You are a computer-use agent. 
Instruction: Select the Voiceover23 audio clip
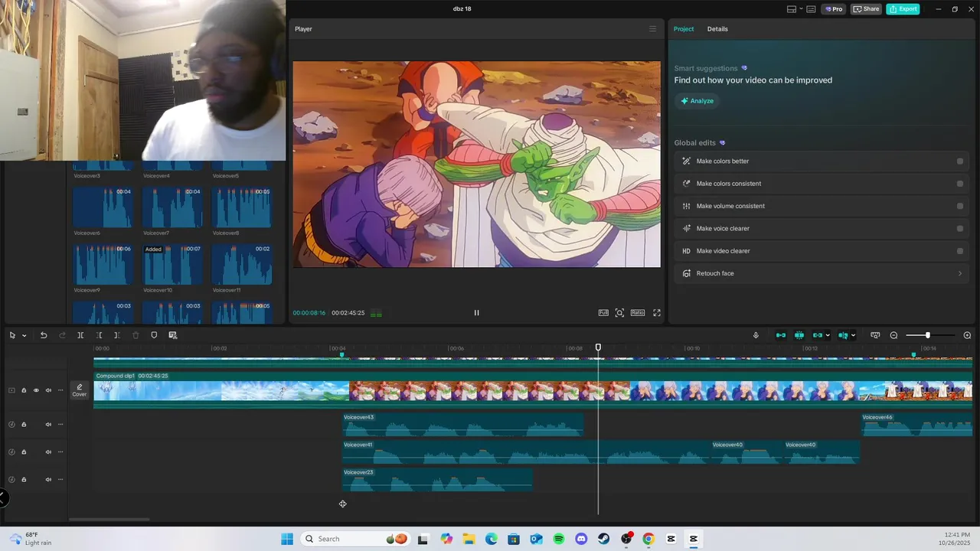[x=437, y=480]
